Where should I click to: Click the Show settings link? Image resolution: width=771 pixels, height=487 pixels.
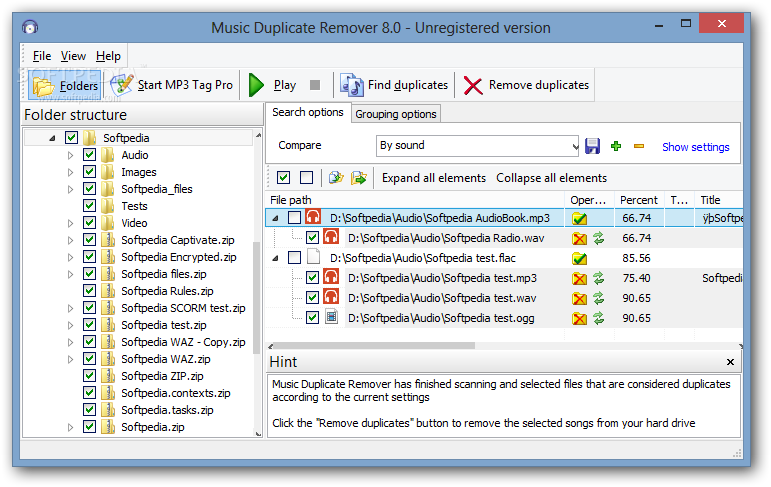(x=695, y=147)
